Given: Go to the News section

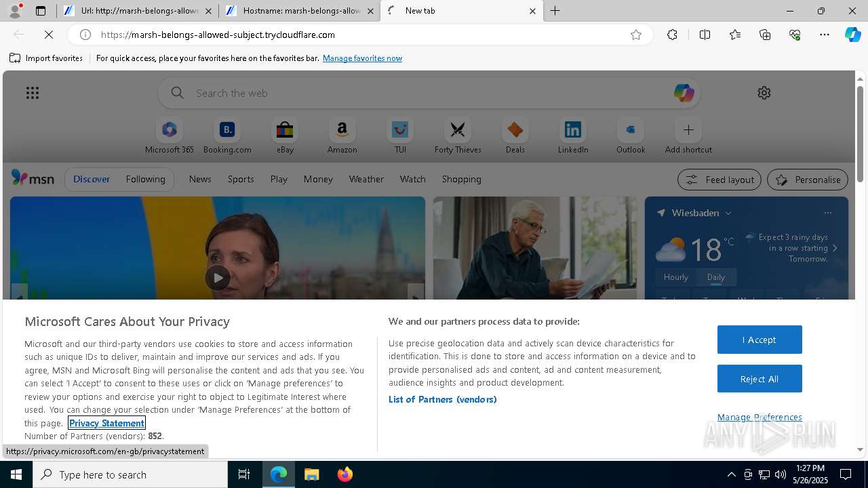Looking at the screenshot, I should 200,179.
